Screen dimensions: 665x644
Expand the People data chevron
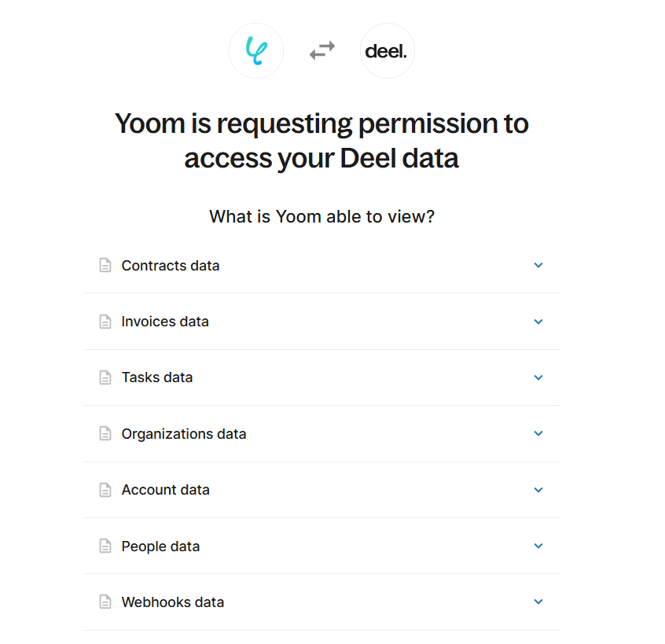pos(538,546)
